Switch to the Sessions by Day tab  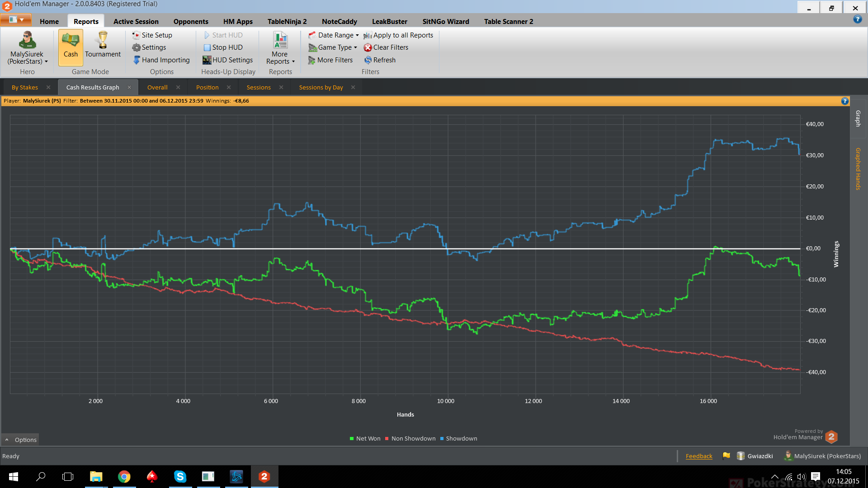[x=321, y=87]
